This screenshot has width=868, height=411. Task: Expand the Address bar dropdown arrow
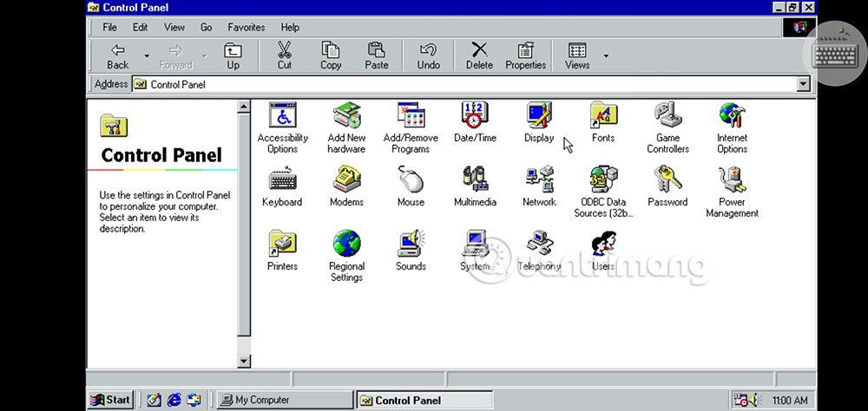click(x=803, y=85)
